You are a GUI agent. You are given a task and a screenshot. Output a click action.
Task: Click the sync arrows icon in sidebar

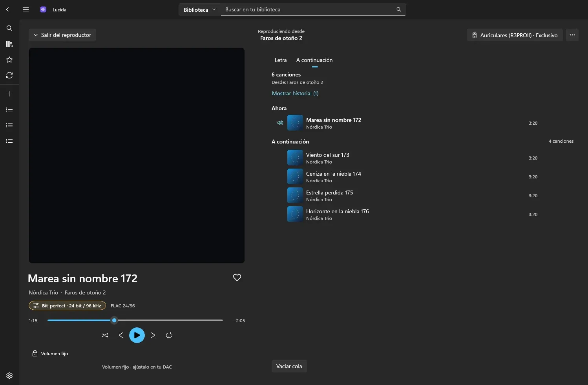tap(9, 75)
